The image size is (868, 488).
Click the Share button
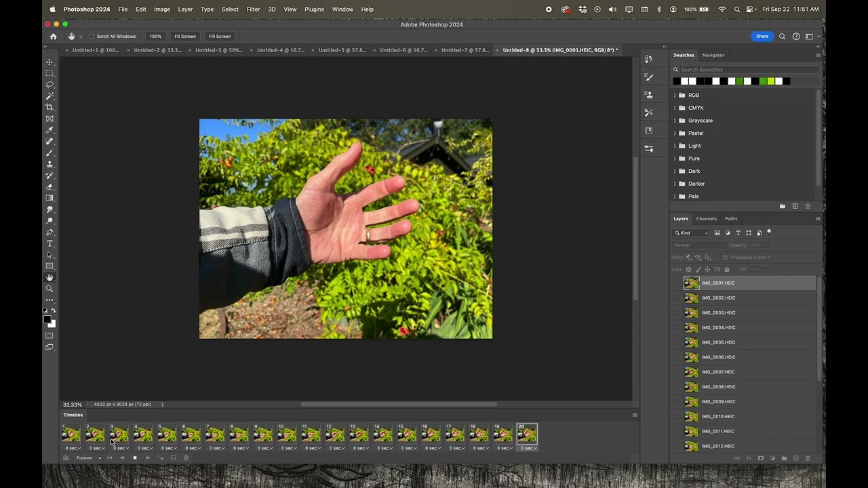coord(762,36)
